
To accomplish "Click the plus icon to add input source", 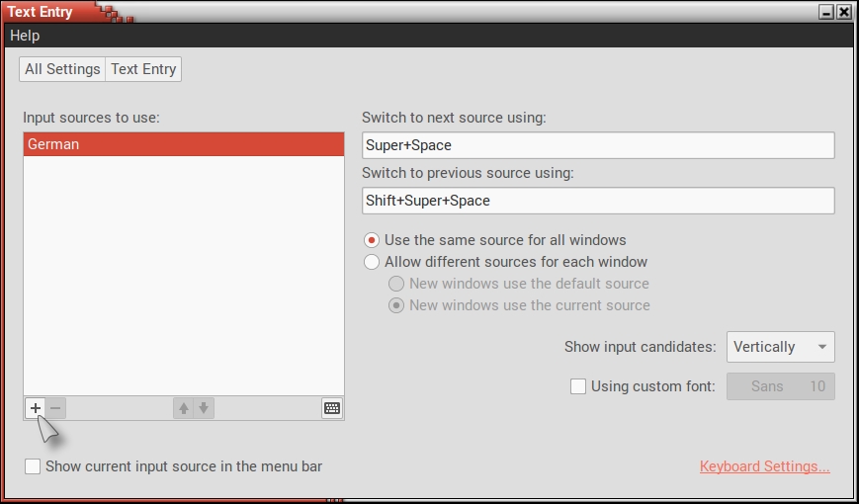I will point(36,408).
